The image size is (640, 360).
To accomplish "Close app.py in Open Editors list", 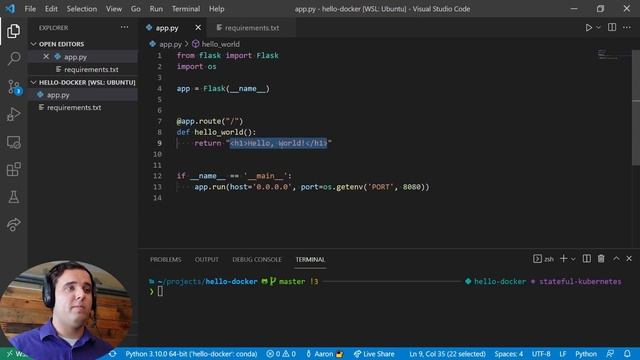I will [x=46, y=57].
